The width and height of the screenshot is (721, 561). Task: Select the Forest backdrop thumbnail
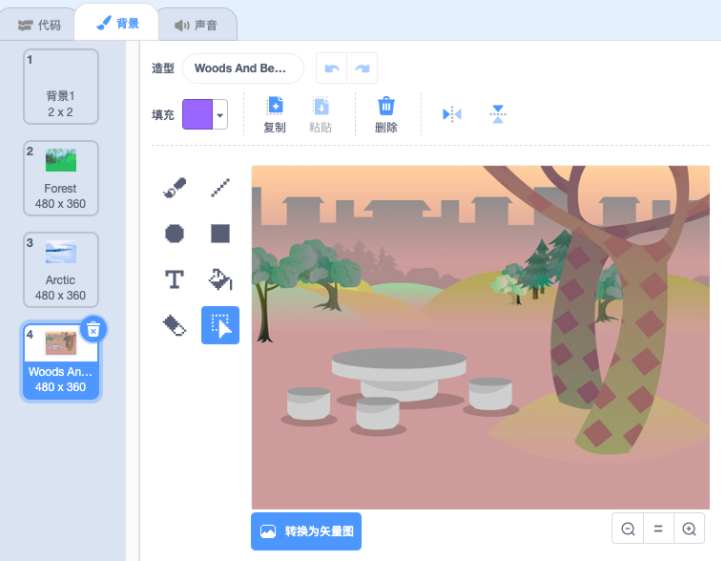coord(61,178)
